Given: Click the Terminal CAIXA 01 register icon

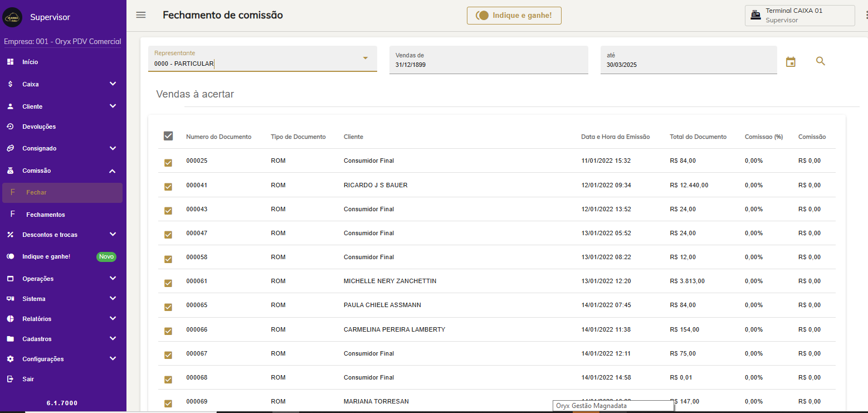Looking at the screenshot, I should coord(755,16).
